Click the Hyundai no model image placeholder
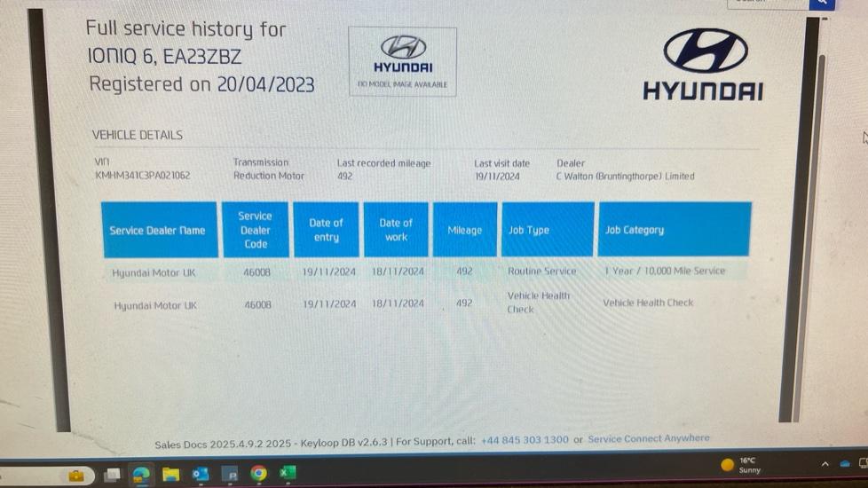 coord(402,62)
